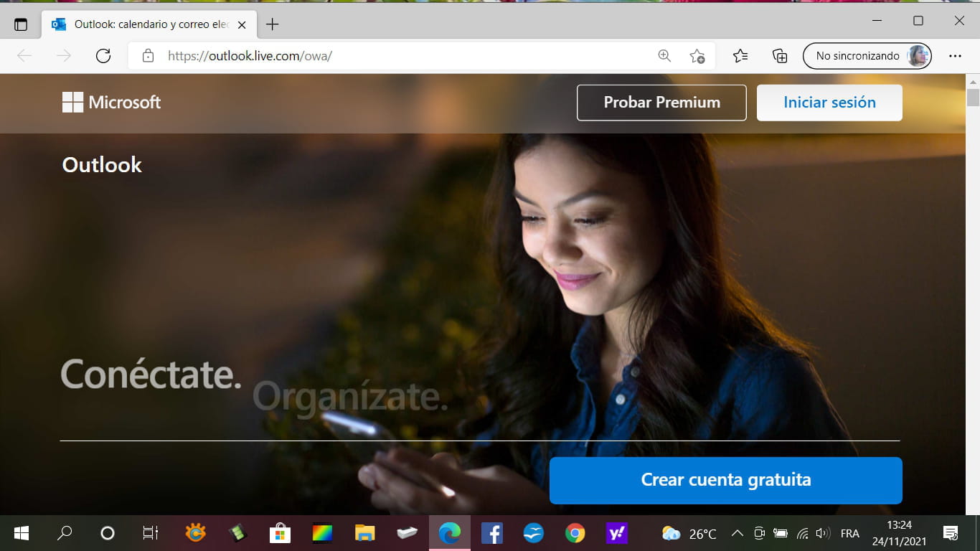Open the Collections panel
Viewport: 980px width, 551px height.
tap(780, 56)
